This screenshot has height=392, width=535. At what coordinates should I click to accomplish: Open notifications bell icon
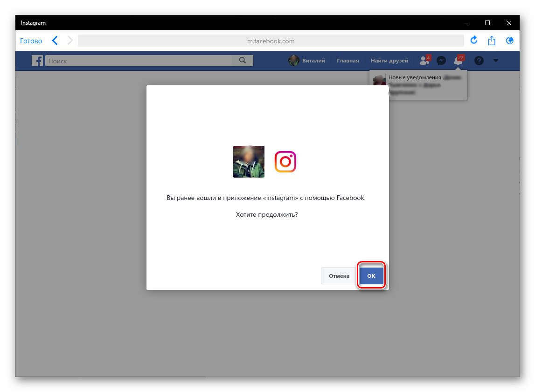click(459, 60)
